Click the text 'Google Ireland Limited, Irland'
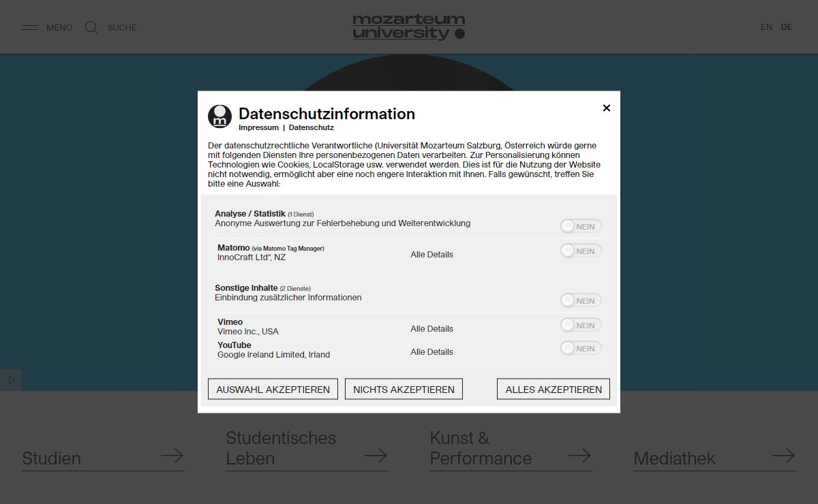The image size is (818, 504). [x=273, y=355]
